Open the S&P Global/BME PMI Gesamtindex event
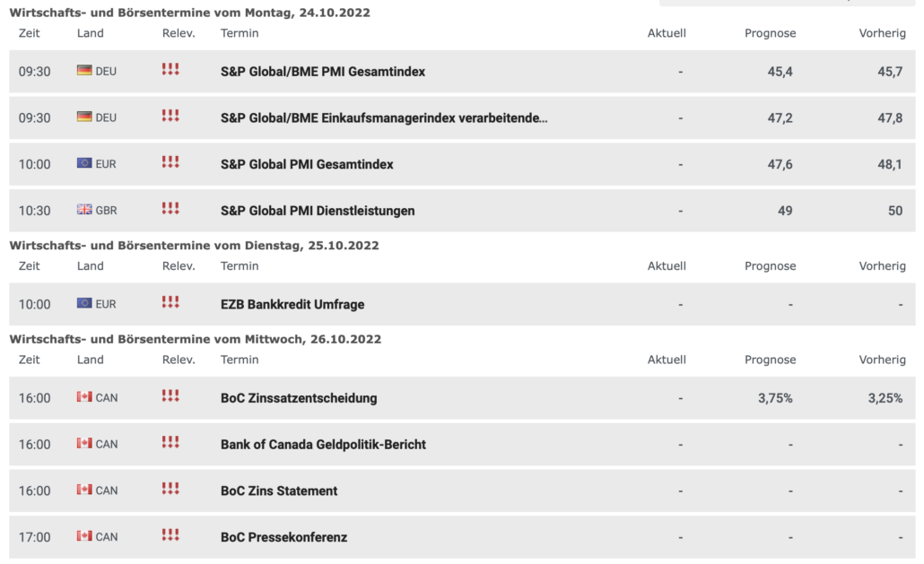924x564 pixels. (x=323, y=72)
